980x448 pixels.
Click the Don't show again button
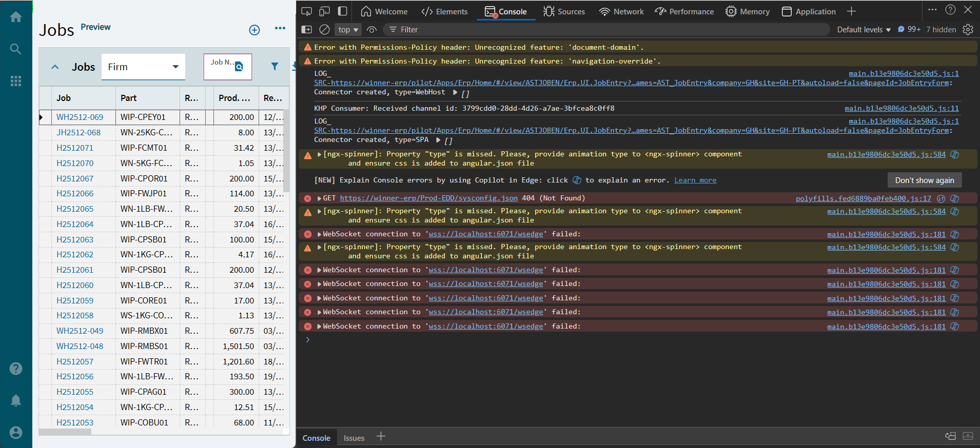pos(924,180)
